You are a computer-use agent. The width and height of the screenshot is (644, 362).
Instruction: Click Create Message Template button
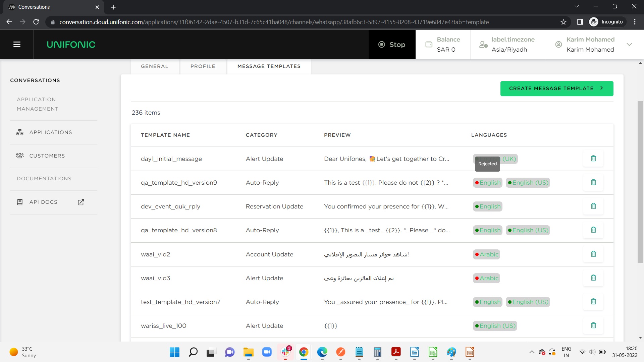tap(556, 88)
